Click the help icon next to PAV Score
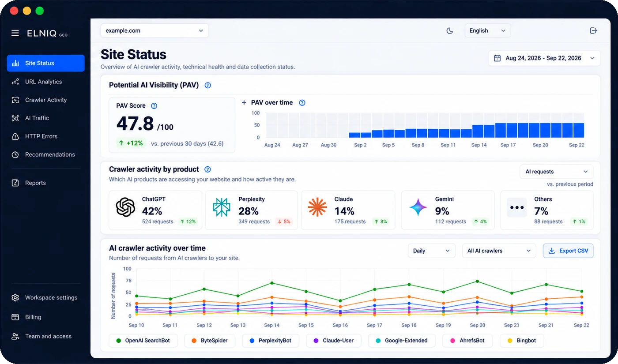The image size is (618, 364). [x=154, y=106]
